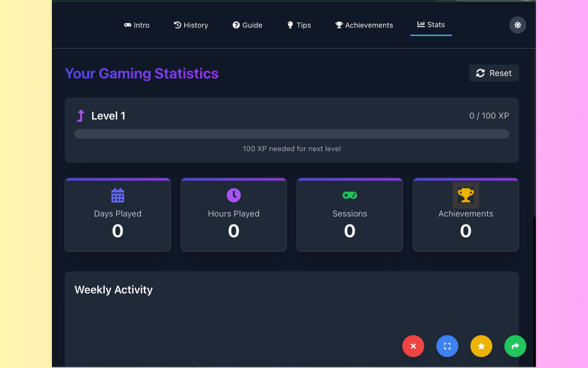588x368 pixels.
Task: Click the blue fullscreen expand button
Action: pyautogui.click(x=447, y=346)
